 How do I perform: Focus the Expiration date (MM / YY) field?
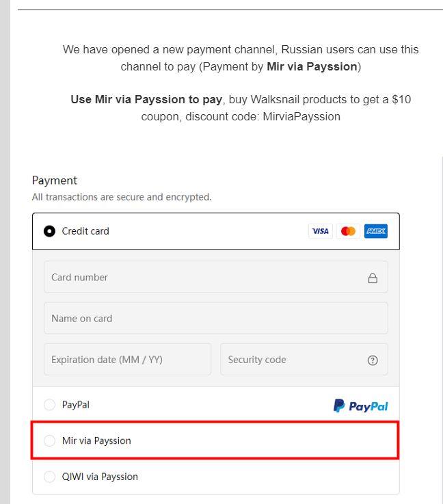pyautogui.click(x=127, y=360)
